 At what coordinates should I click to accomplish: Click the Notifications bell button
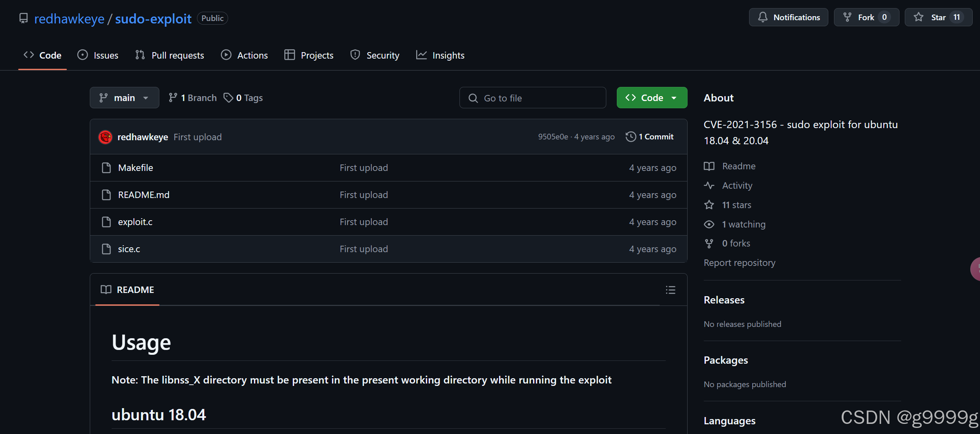(x=788, y=17)
